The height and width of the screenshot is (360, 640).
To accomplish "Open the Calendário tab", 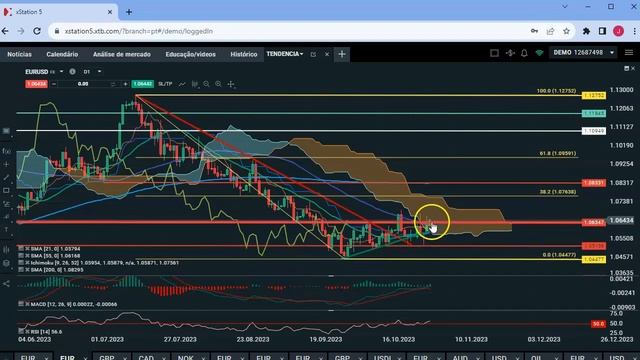I will (62, 54).
